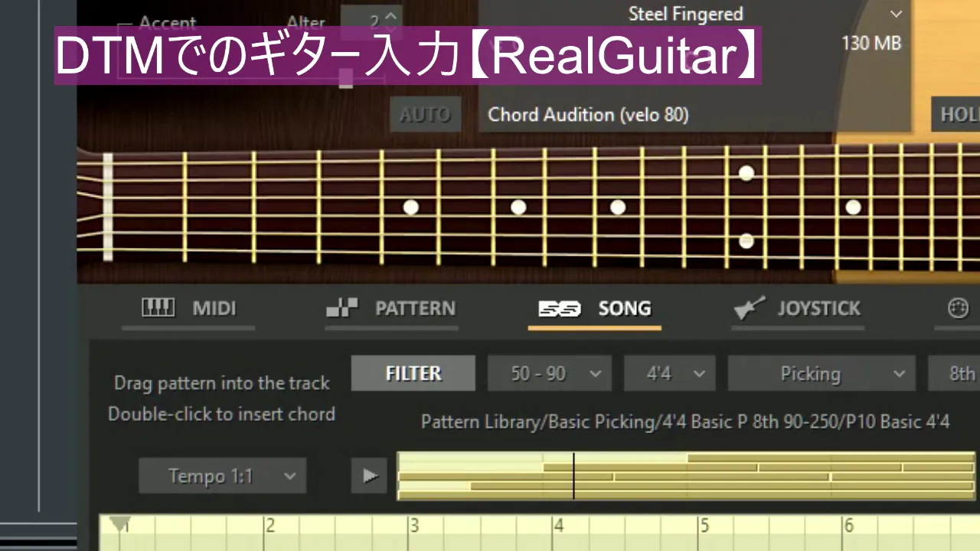This screenshot has height=551, width=980.
Task: Click the round icon right of JOYSTICK
Action: click(958, 308)
